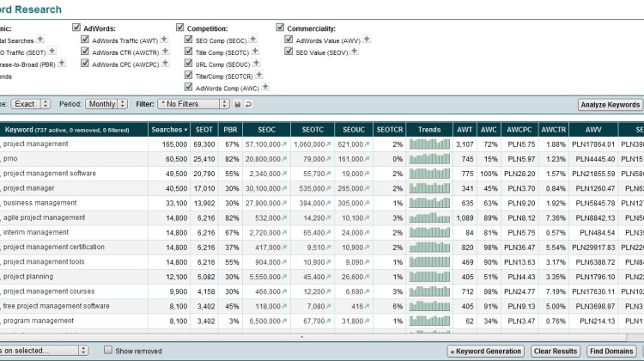Click the project management certification keyword
Image resolution: width=644 pixels, height=361 pixels.
[54, 247]
